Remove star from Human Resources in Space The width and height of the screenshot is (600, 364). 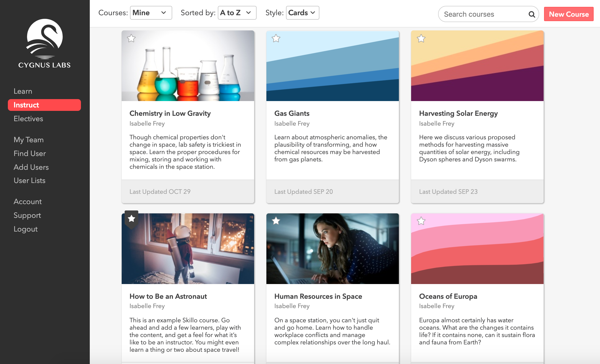276,221
